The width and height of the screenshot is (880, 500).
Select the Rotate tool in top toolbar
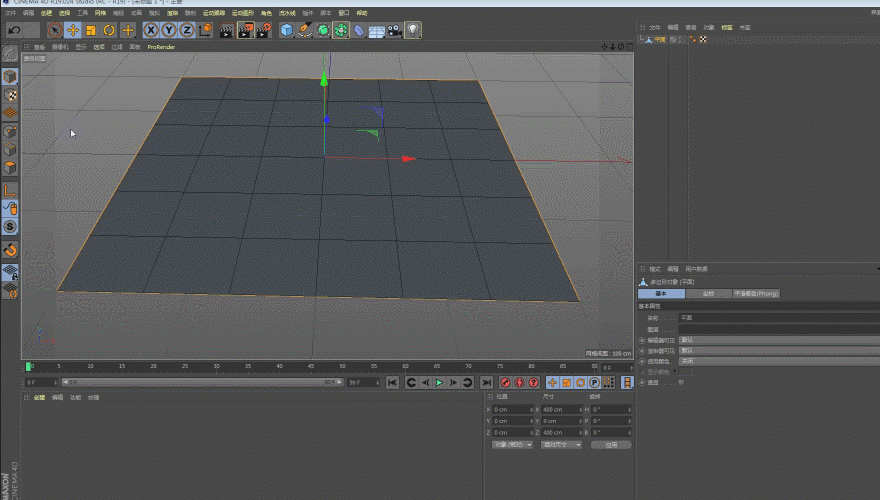point(109,31)
